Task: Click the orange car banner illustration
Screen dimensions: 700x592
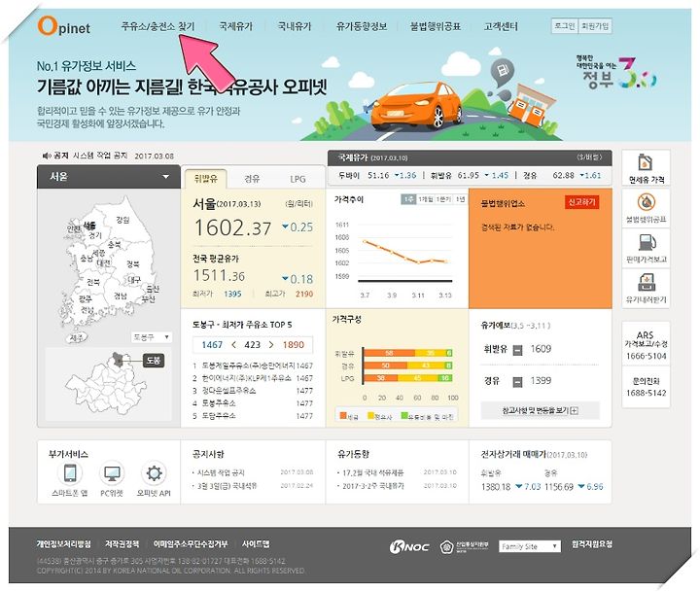Action: [416, 105]
